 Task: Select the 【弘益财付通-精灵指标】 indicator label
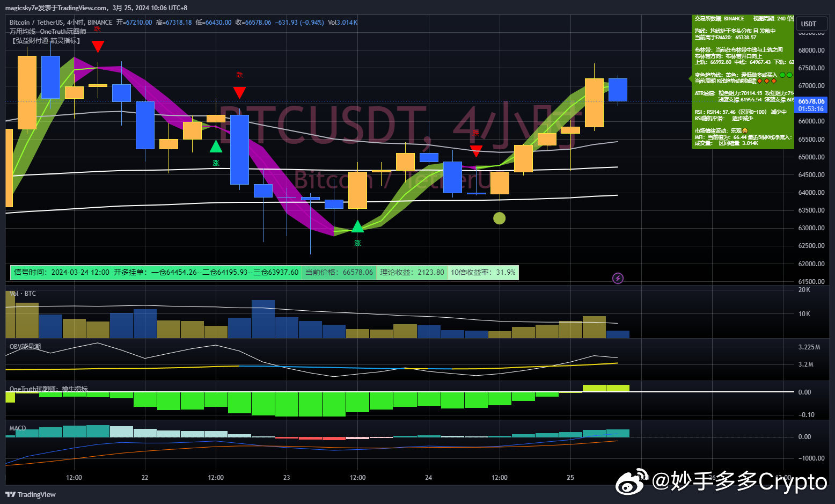point(46,40)
